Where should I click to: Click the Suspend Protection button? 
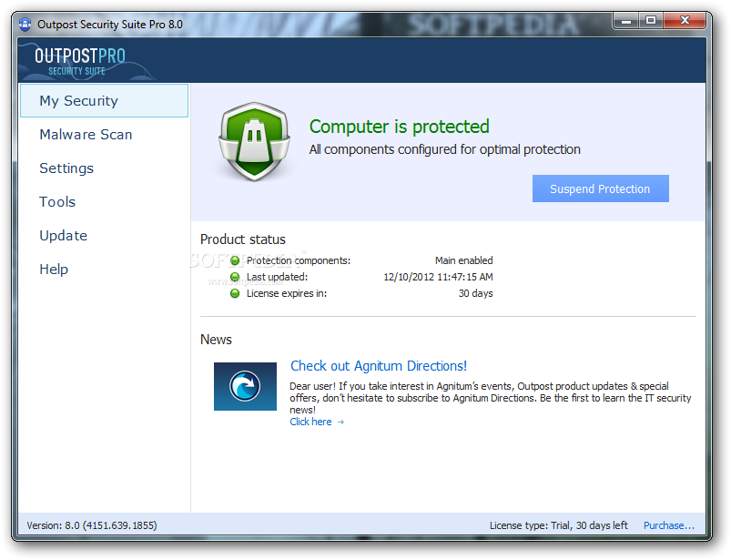tap(601, 188)
